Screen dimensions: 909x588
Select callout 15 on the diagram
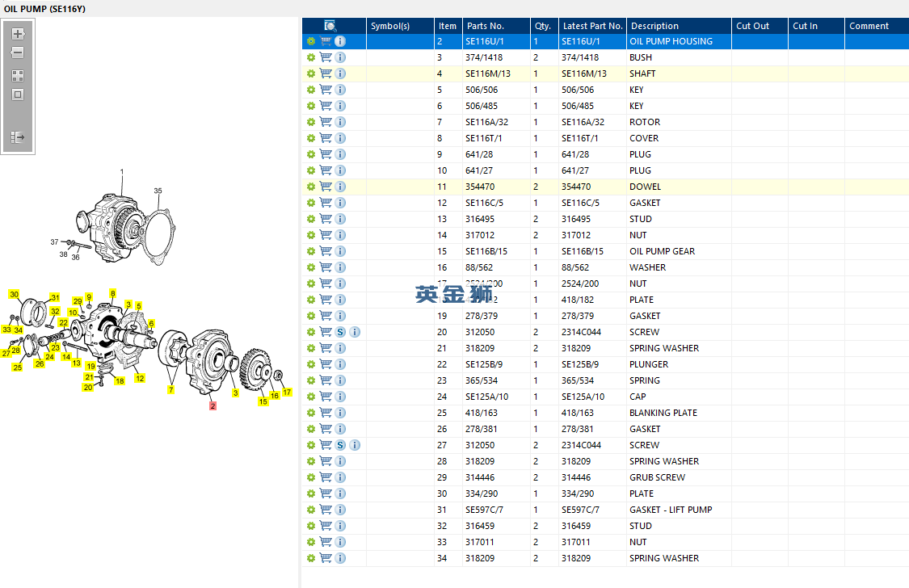(263, 401)
